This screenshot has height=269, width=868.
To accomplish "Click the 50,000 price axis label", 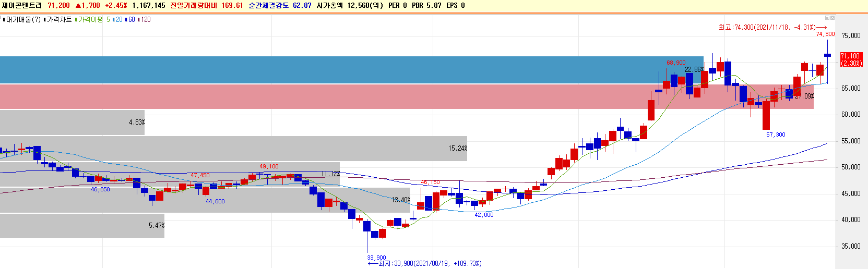I will pyautogui.click(x=851, y=167).
